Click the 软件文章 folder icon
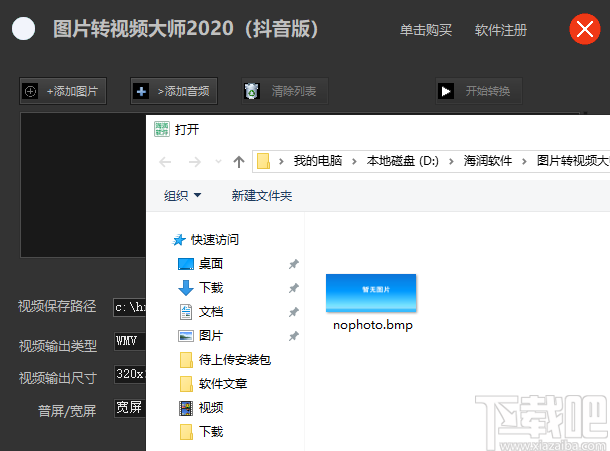 186,384
